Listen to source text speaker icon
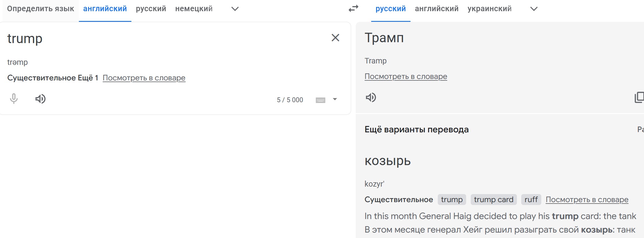This screenshot has width=644, height=238. point(40,99)
